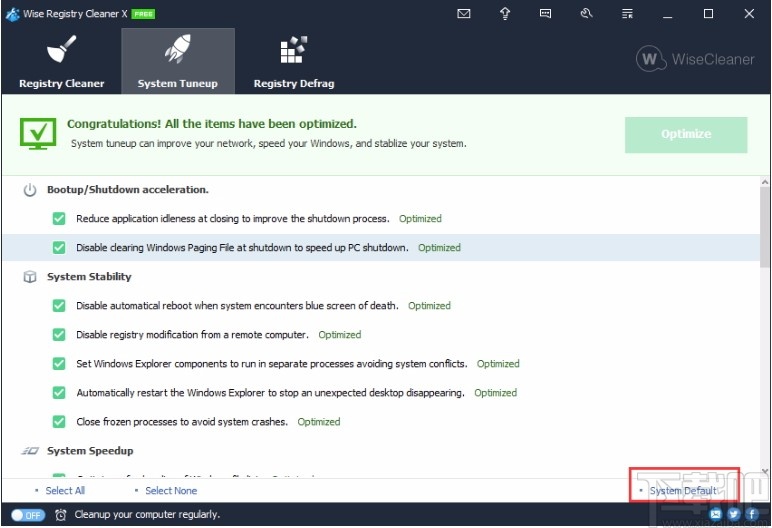The width and height of the screenshot is (772, 528).
Task: Click the System Stability cube icon
Action: tap(30, 277)
